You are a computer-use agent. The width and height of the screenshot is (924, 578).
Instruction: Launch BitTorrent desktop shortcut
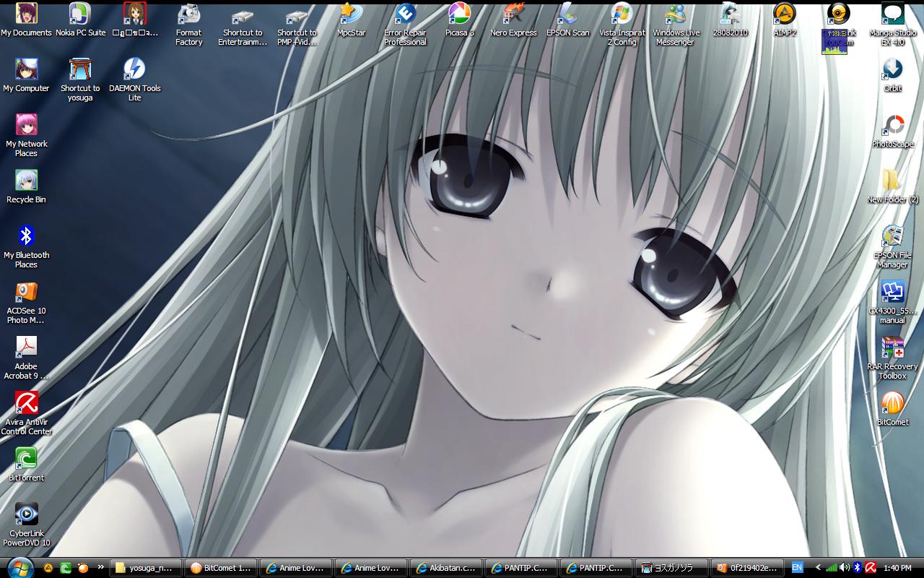pos(26,465)
